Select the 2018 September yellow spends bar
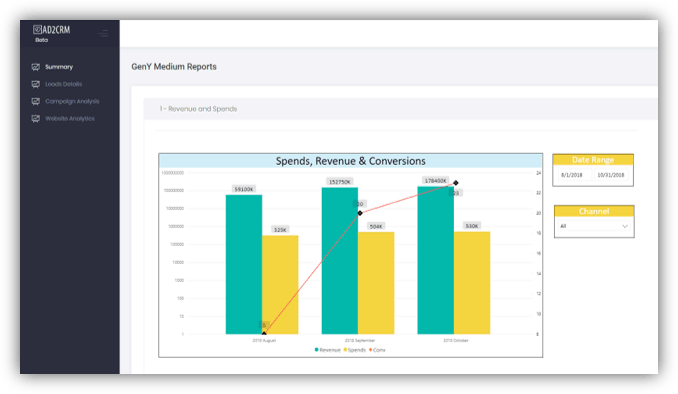Image resolution: width=678 pixels, height=394 pixels. 376,283
